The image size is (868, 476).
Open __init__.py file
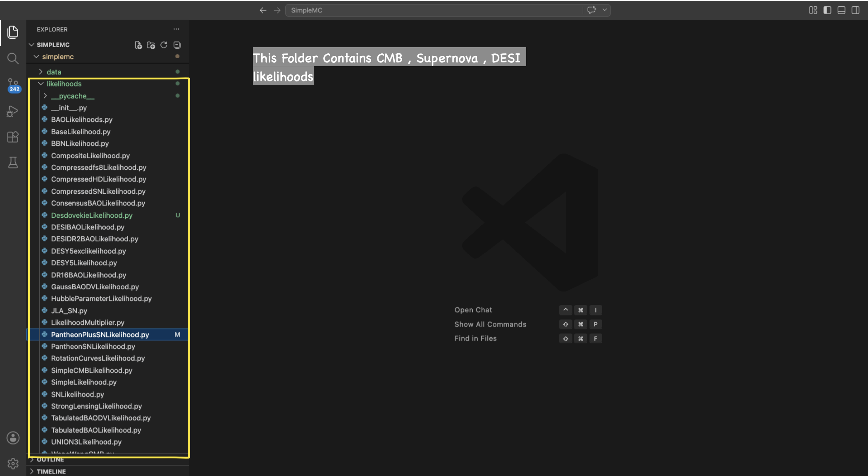point(108,108)
